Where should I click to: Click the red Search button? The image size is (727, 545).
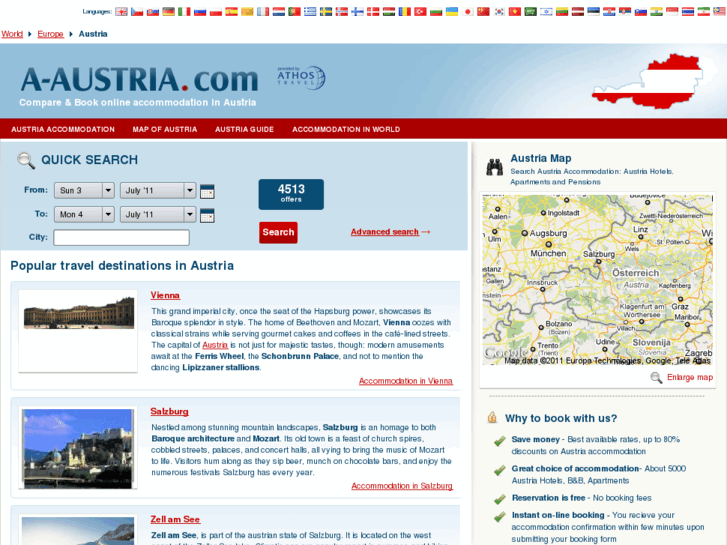pos(278,232)
